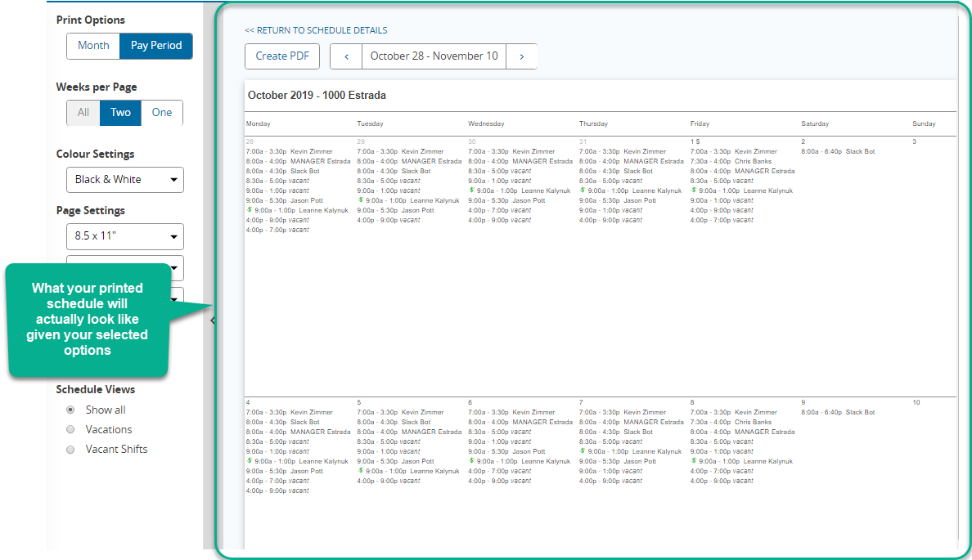Click Thursday 31 MANAGER Estrada shift
The width and height of the screenshot is (972, 560).
click(x=631, y=162)
